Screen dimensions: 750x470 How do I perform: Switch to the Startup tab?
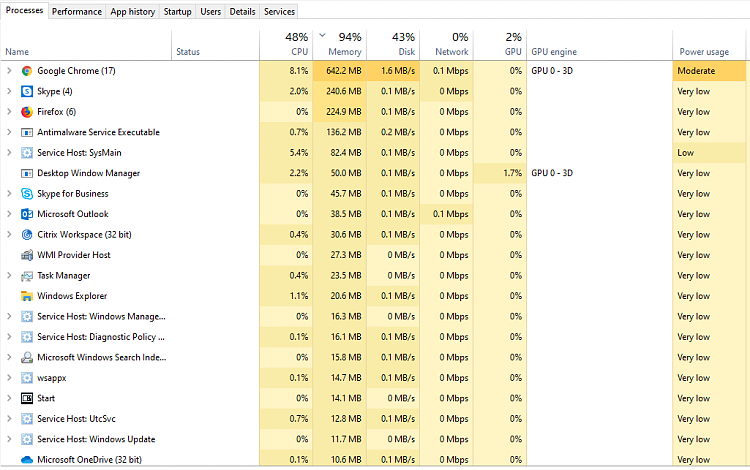(177, 11)
